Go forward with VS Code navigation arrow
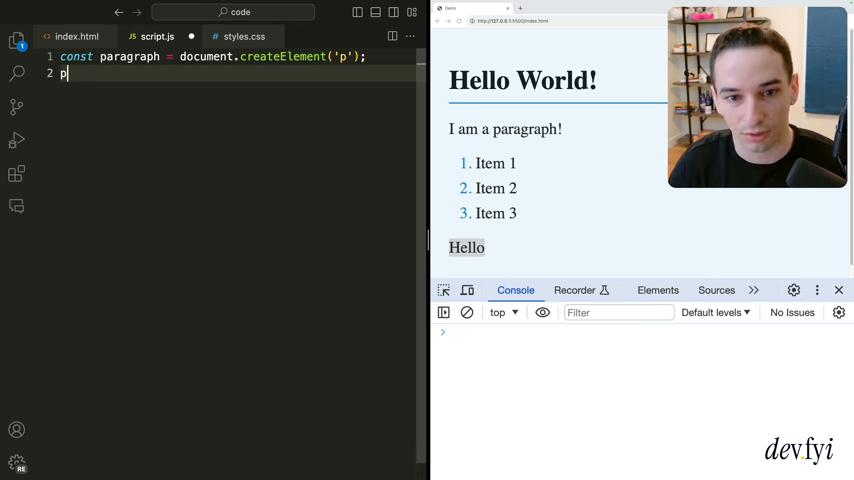Image resolution: width=854 pixels, height=480 pixels. click(137, 12)
